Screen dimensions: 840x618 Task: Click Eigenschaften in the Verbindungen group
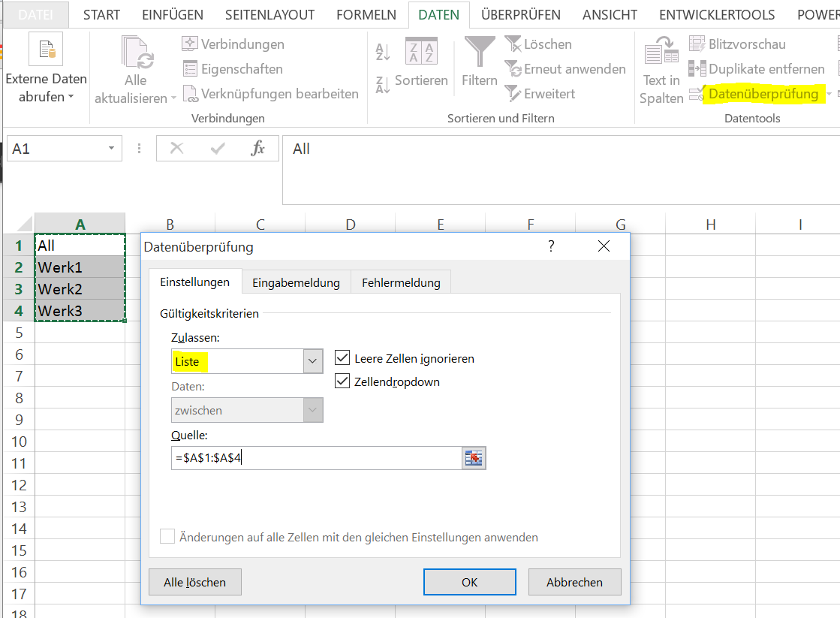(x=233, y=68)
